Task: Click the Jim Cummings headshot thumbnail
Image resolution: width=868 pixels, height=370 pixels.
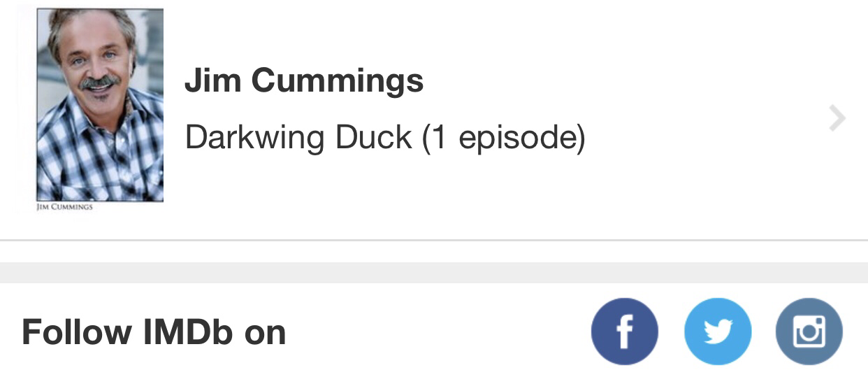Action: point(100,105)
